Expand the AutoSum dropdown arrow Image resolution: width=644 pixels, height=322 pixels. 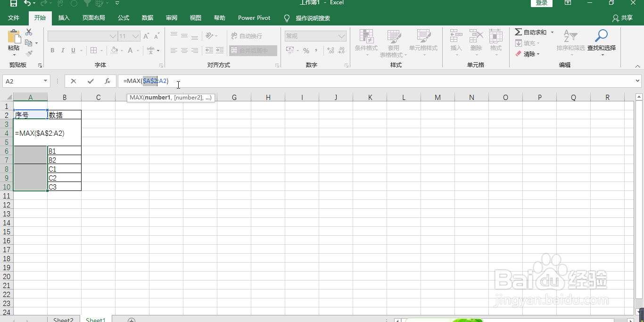[x=553, y=32]
